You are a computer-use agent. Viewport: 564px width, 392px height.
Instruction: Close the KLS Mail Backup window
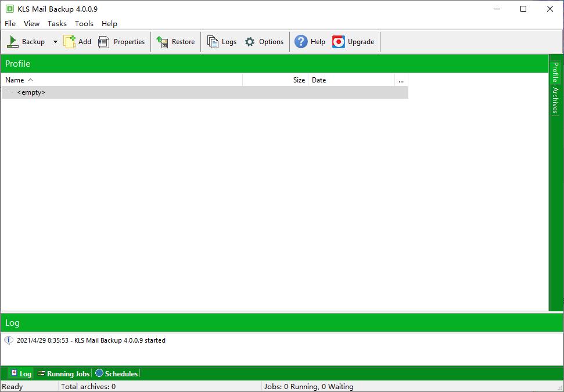tap(550, 9)
